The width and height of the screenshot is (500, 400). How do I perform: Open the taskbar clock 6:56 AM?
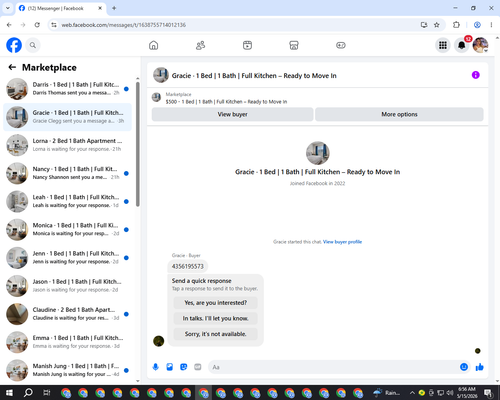[467, 392]
